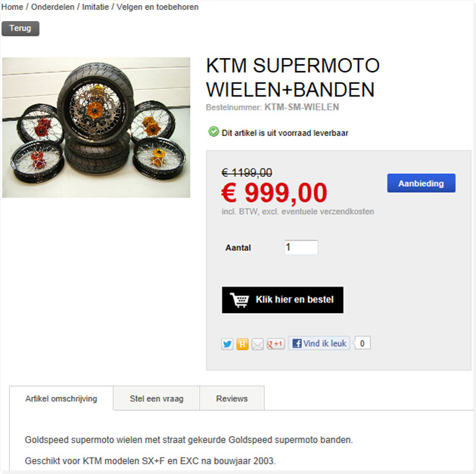The width and height of the screenshot is (476, 474).
Task: Open Imitatie breadcrumb link
Action: point(95,7)
